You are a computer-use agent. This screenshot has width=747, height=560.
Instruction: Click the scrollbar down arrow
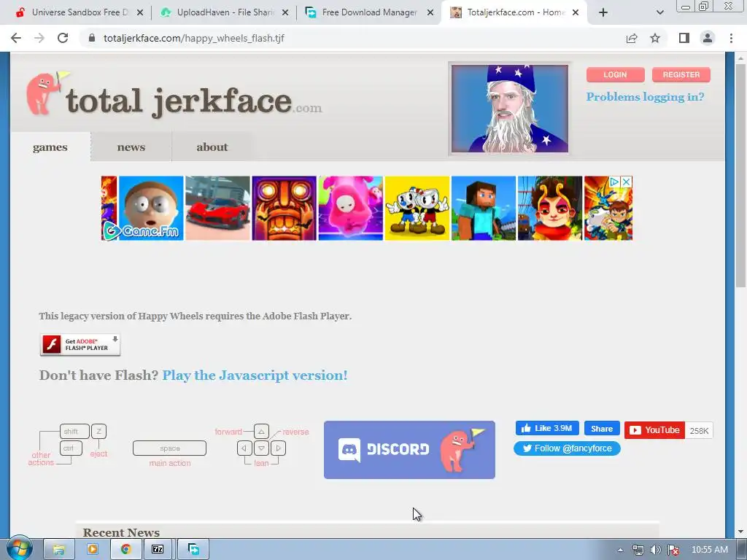[740, 532]
